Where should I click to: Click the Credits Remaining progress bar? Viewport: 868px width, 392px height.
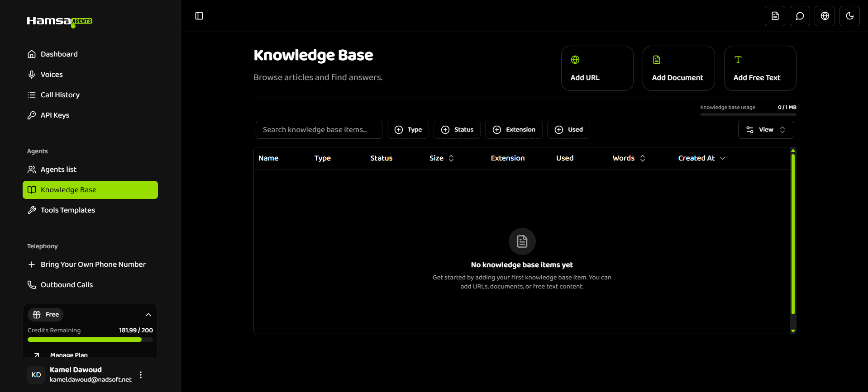pos(90,340)
